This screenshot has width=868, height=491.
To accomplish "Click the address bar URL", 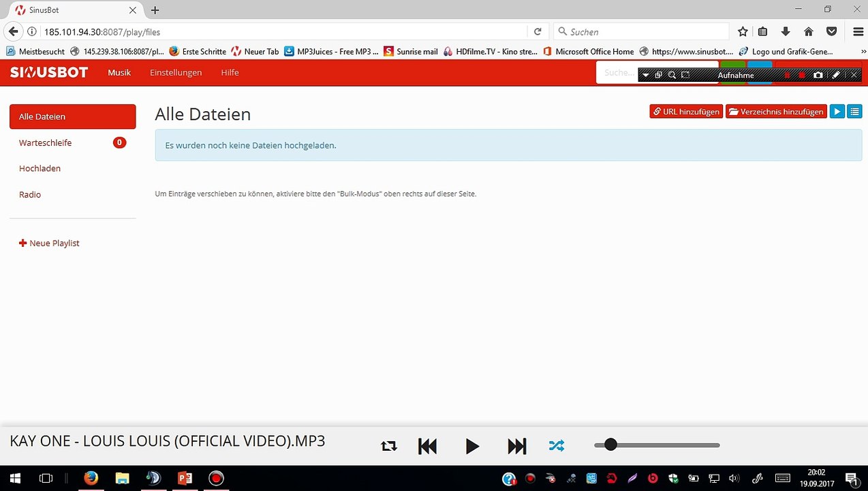I will point(102,32).
